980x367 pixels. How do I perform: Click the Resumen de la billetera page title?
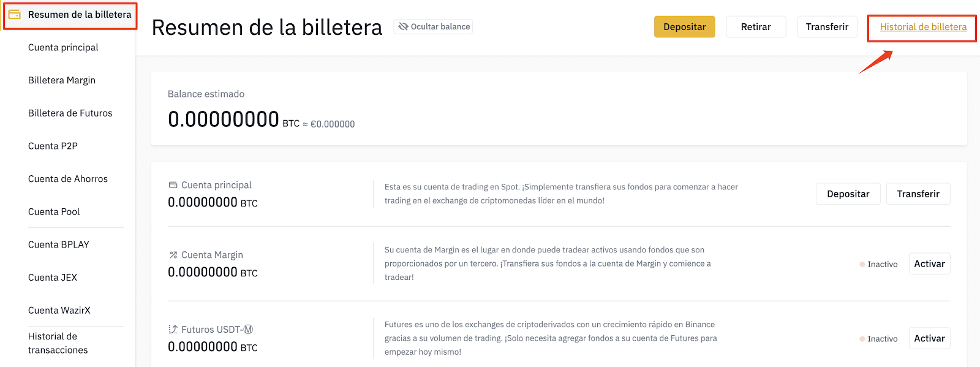pyautogui.click(x=267, y=28)
